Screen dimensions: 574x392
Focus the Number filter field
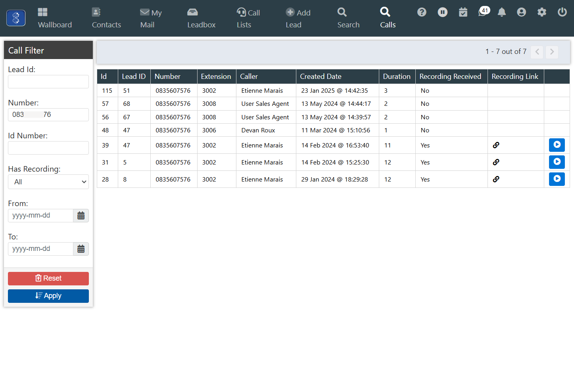click(x=48, y=115)
